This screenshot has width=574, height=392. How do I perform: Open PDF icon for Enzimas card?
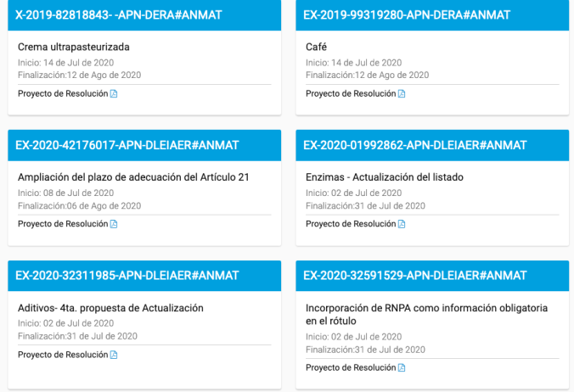click(402, 224)
